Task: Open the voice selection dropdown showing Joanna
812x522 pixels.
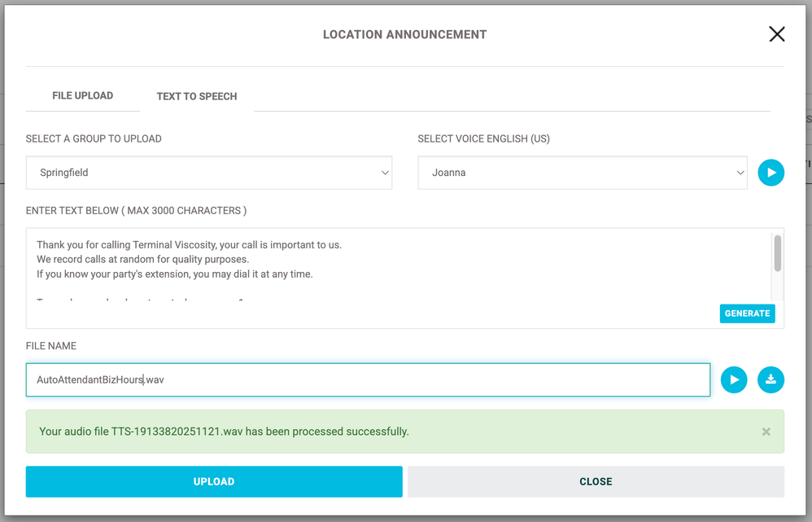Action: (582, 173)
